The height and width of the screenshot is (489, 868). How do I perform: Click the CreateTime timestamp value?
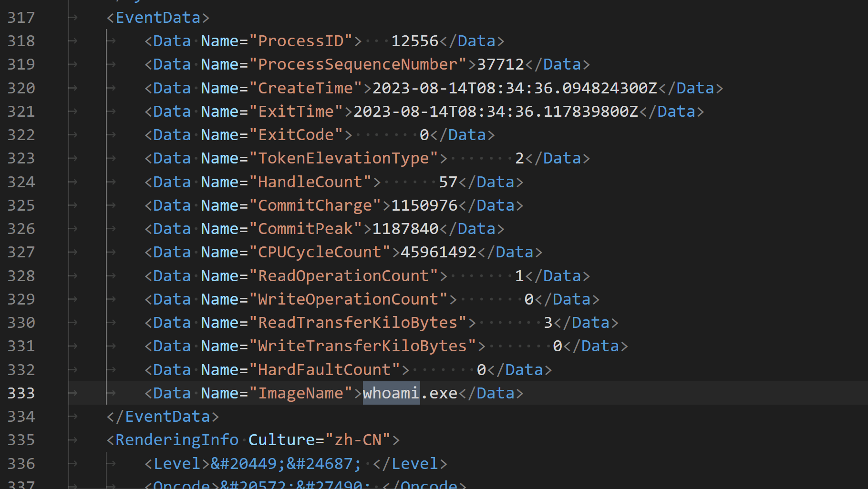click(x=515, y=88)
